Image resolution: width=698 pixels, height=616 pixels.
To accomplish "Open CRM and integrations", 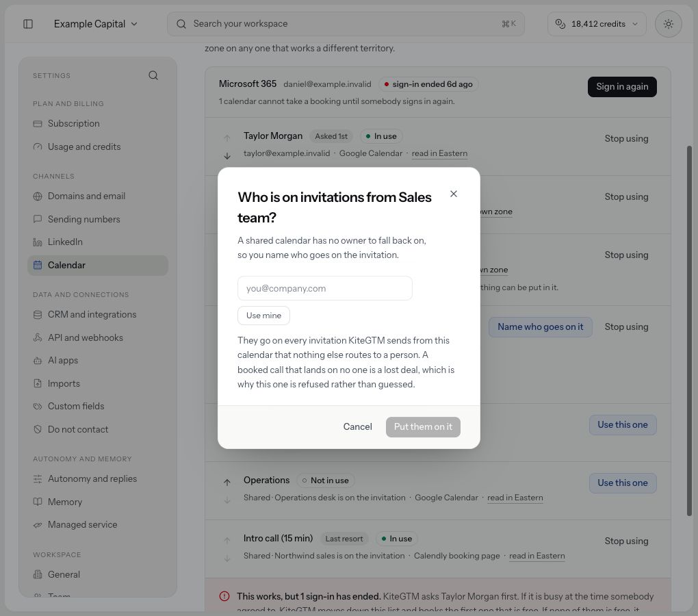I will (98, 315).
